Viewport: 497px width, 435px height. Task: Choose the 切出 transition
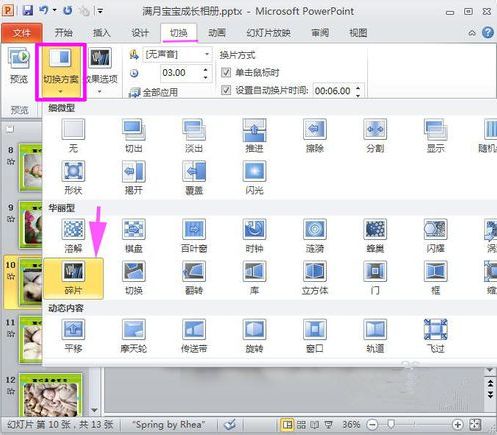coord(134,136)
